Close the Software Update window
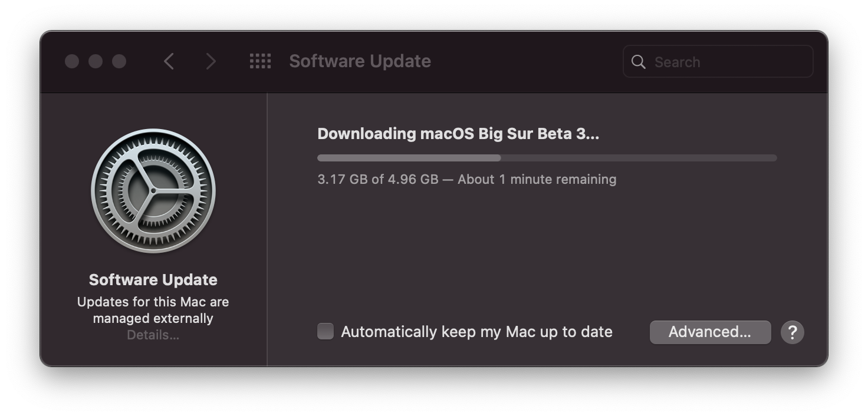This screenshot has height=416, width=868. tap(72, 61)
